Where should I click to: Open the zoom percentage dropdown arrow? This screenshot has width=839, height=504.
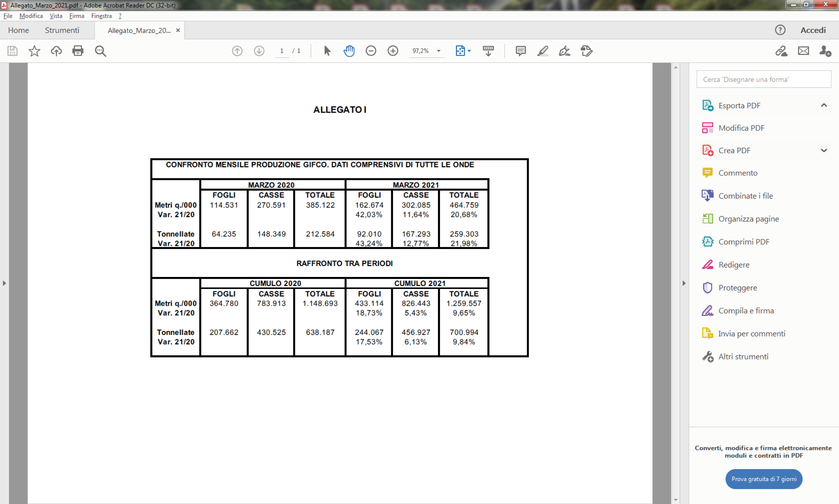[x=439, y=51]
